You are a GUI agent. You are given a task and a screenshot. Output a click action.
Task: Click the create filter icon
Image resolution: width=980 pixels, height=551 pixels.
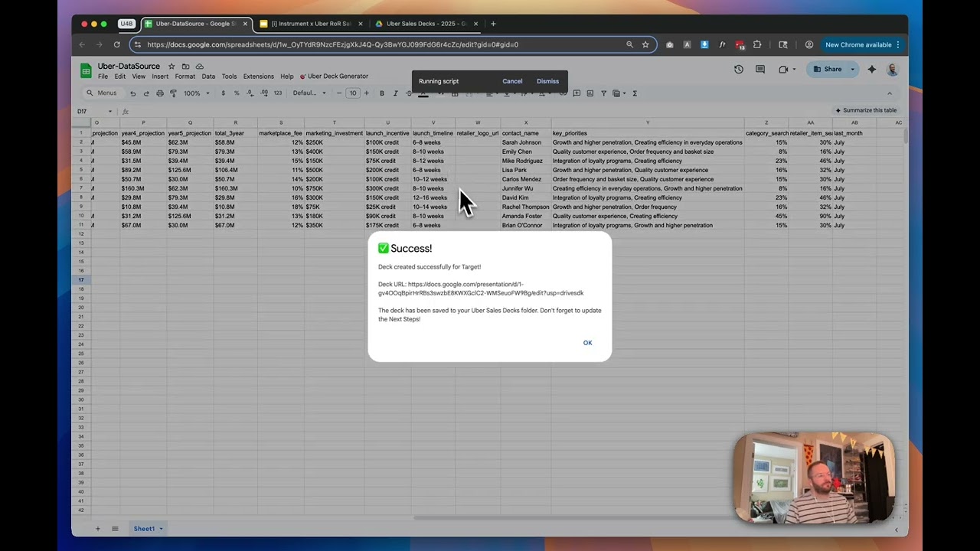603,93
